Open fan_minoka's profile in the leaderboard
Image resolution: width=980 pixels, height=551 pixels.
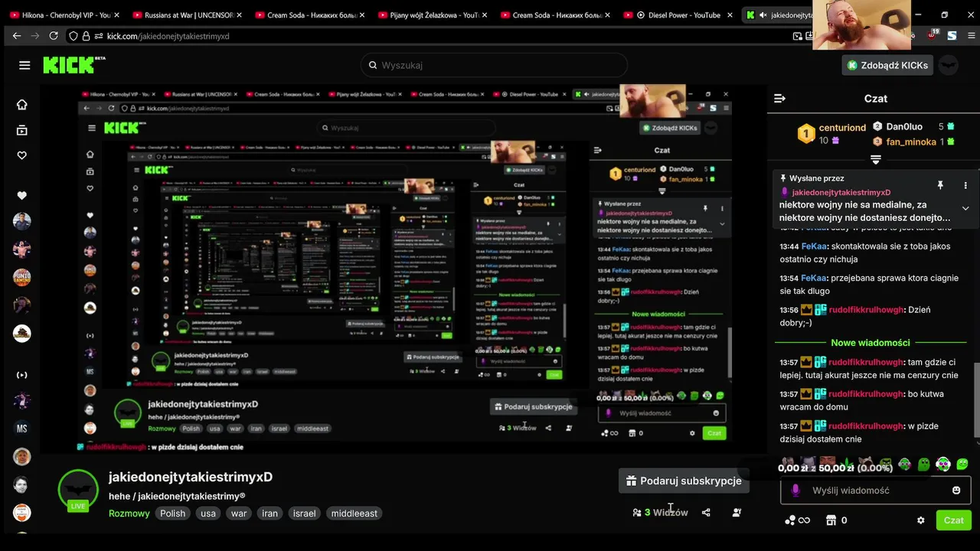[911, 142]
